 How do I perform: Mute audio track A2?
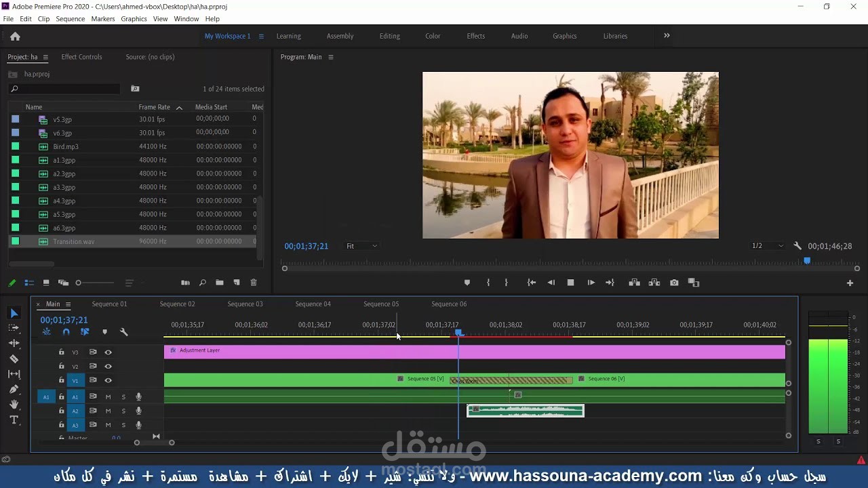(x=108, y=411)
